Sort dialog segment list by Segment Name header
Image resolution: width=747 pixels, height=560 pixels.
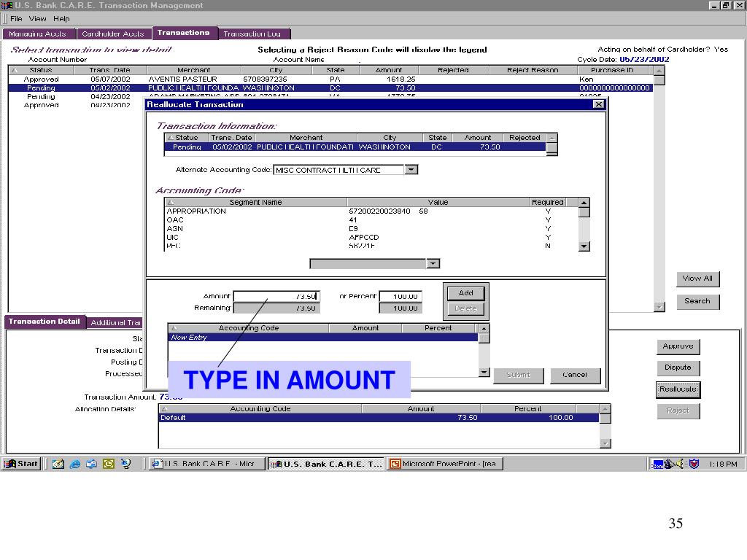[256, 203]
